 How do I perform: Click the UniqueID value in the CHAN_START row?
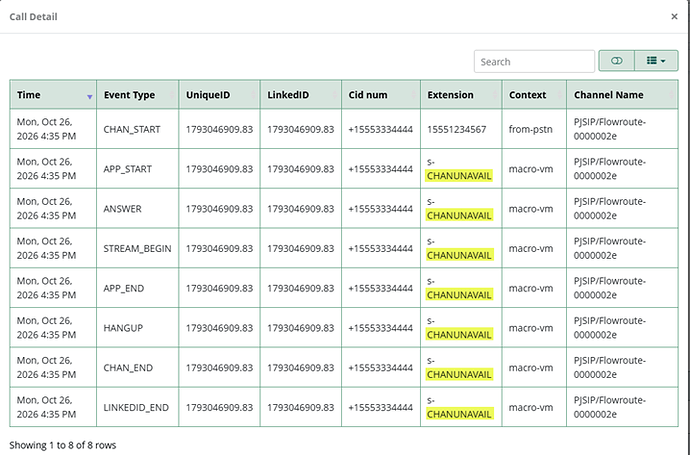tap(219, 129)
